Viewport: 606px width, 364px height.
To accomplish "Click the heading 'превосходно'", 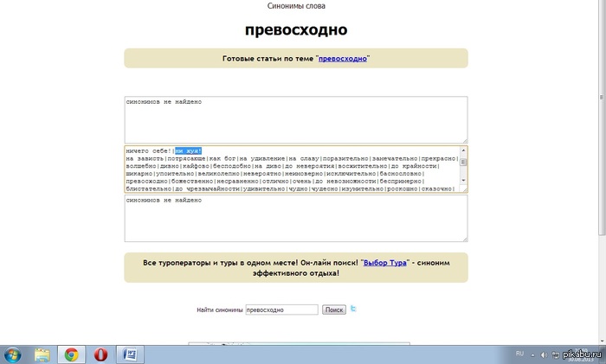I will [296, 29].
